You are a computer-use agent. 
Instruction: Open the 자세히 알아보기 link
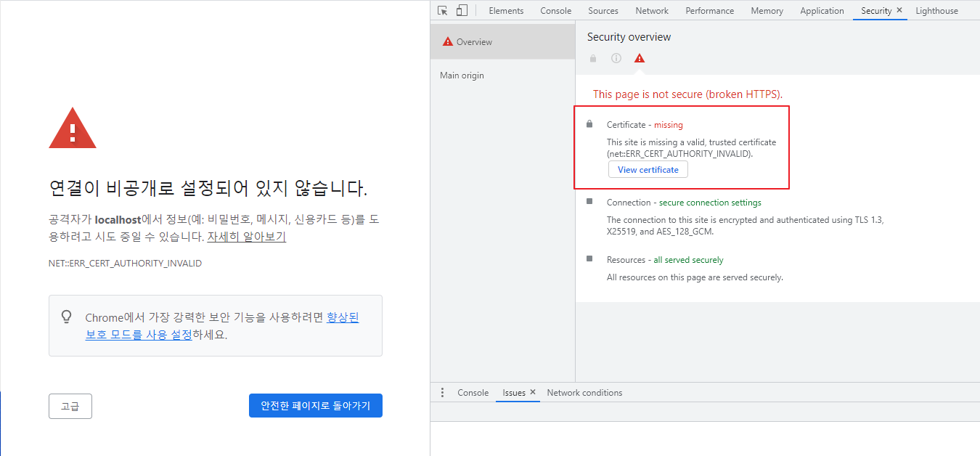tap(246, 237)
